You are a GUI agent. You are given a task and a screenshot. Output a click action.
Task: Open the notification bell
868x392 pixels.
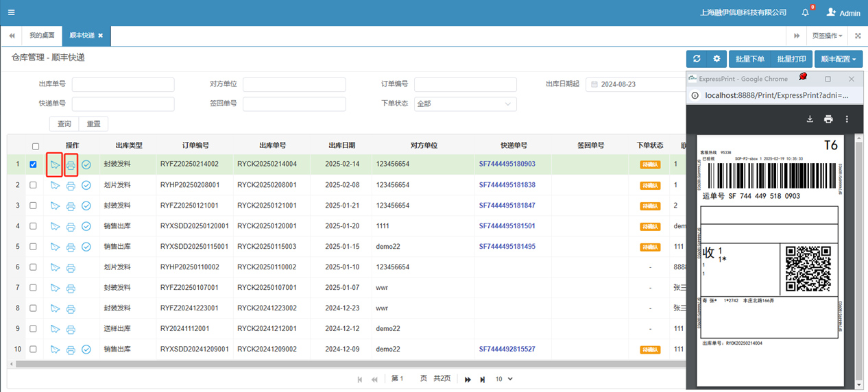pyautogui.click(x=806, y=12)
